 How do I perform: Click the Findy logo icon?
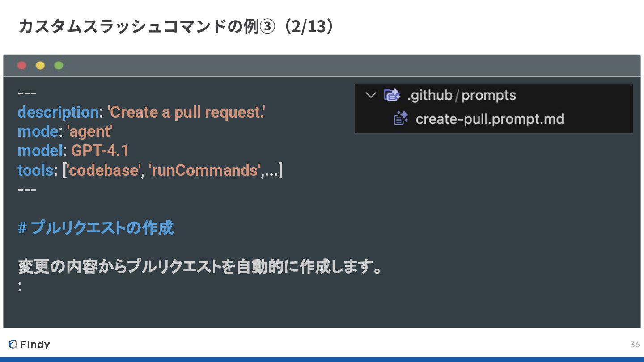coord(13,344)
